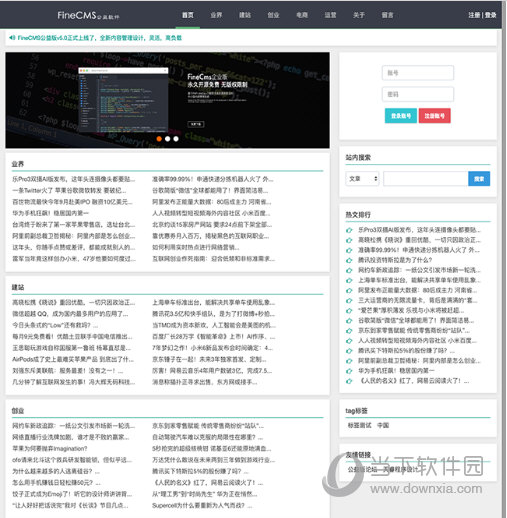
Task: Open article AirPods成了史上最难买苹果产品
Action: (x=73, y=359)
